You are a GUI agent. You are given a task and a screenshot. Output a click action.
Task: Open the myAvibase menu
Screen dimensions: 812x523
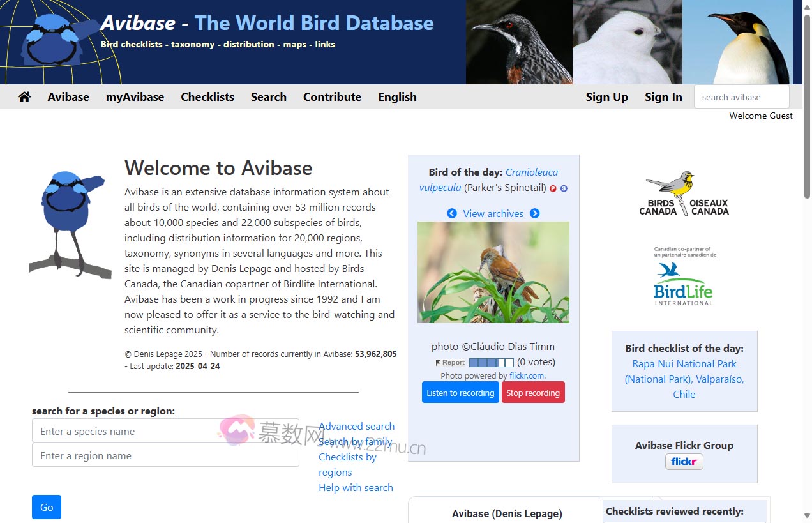(x=135, y=96)
